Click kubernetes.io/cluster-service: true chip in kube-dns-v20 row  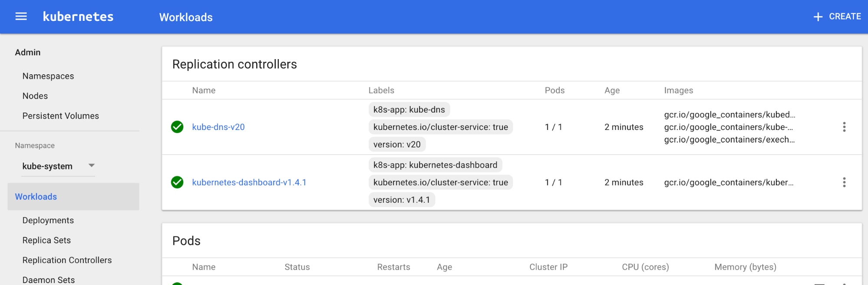point(441,127)
